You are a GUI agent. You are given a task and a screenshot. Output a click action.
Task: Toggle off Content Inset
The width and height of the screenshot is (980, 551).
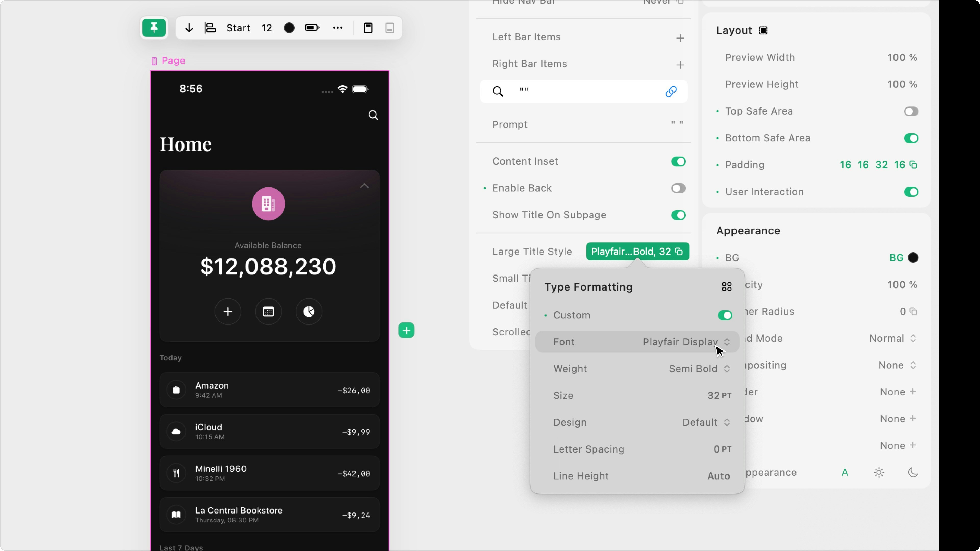tap(678, 162)
